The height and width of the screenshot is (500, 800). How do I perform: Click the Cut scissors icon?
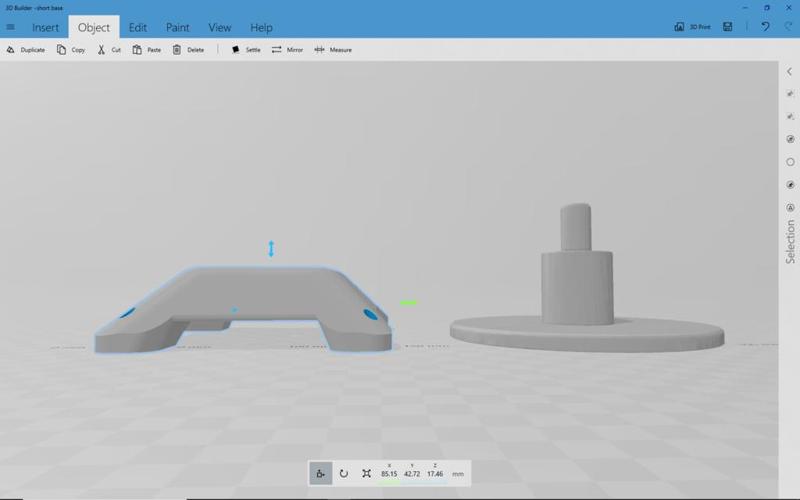(x=101, y=49)
